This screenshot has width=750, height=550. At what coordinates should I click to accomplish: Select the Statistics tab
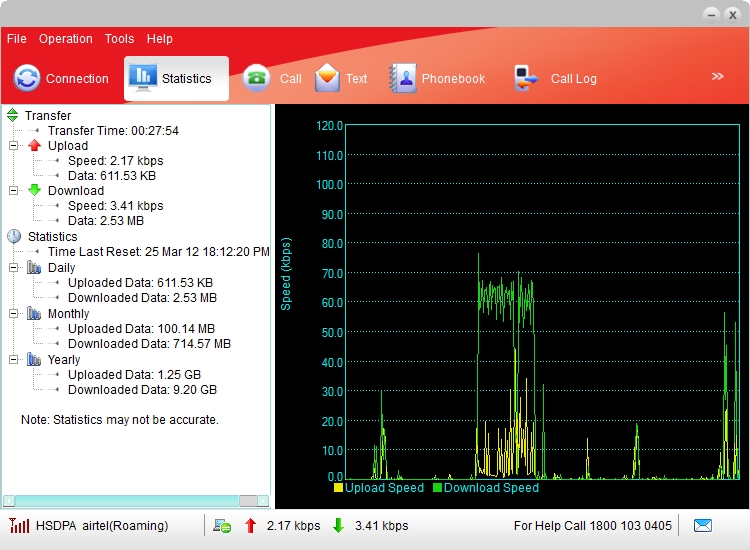coord(176,78)
